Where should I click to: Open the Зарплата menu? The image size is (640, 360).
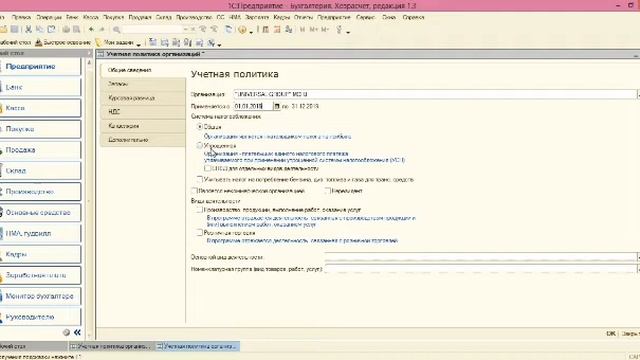[257, 17]
